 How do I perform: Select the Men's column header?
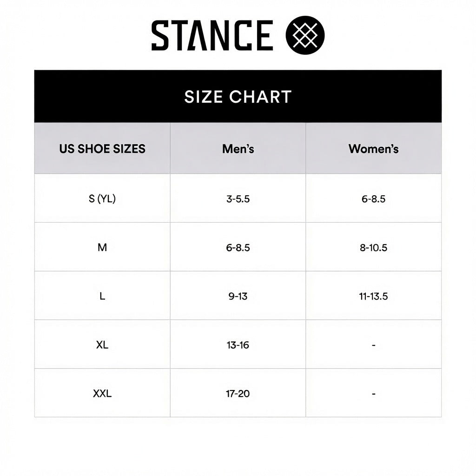point(238,148)
